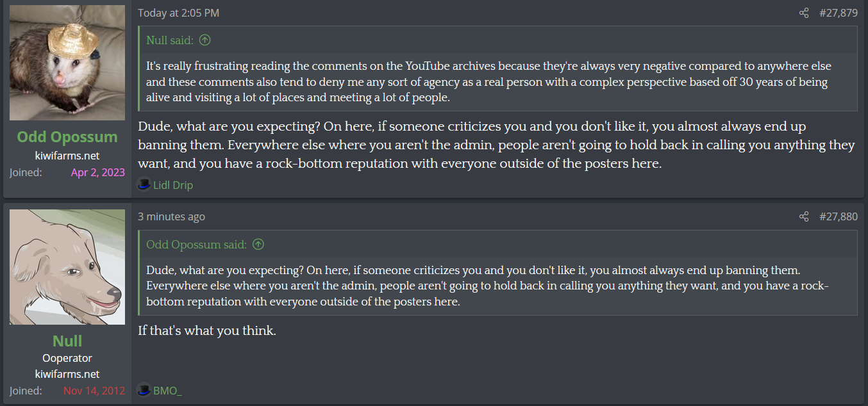Click the "Null said:" quote header
This screenshot has width=868, height=406.
[169, 40]
